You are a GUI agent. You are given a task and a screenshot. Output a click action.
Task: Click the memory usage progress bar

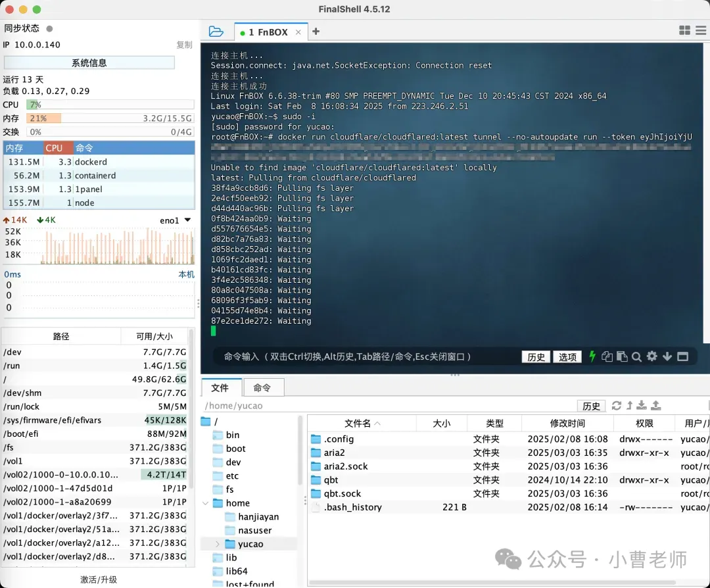click(110, 118)
